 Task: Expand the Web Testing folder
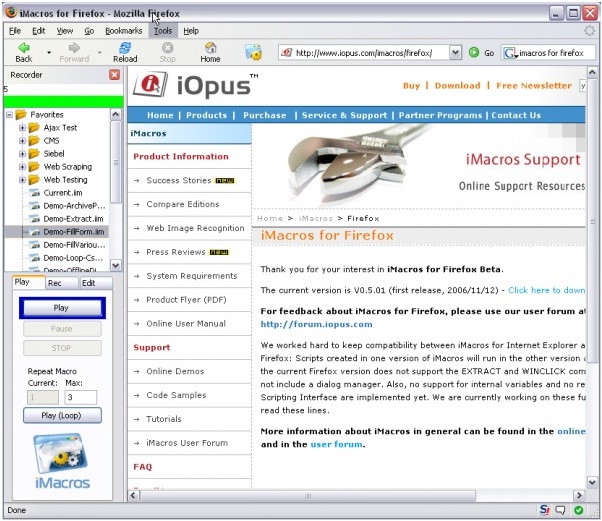22,180
